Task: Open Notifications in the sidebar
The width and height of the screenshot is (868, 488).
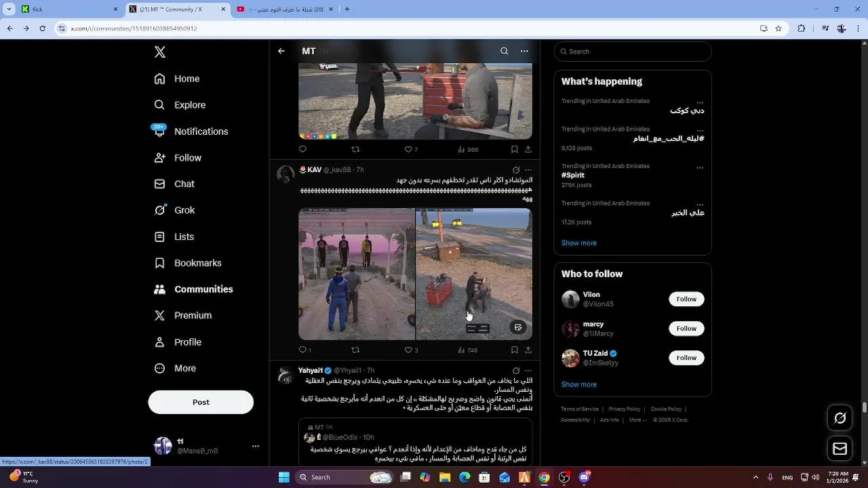Action: [191, 131]
